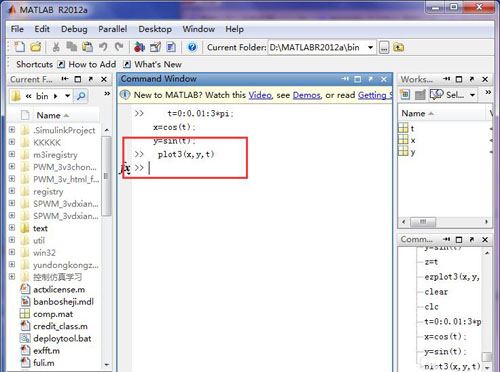Click the How to Add shortcut icon
The image size is (500, 372).
[61, 64]
